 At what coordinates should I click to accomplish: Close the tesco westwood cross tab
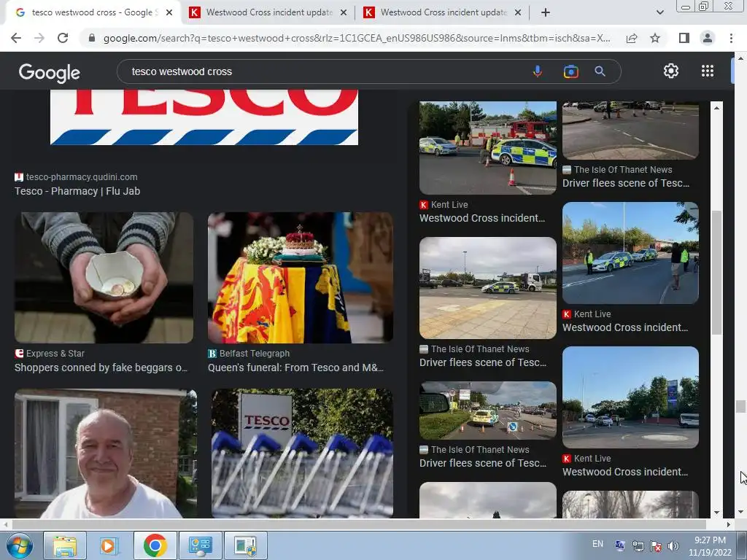(x=169, y=12)
